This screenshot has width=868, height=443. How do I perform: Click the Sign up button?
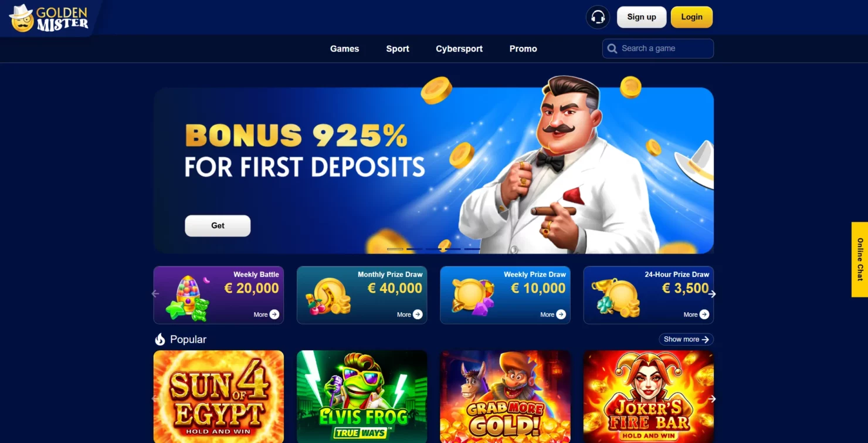642,17
